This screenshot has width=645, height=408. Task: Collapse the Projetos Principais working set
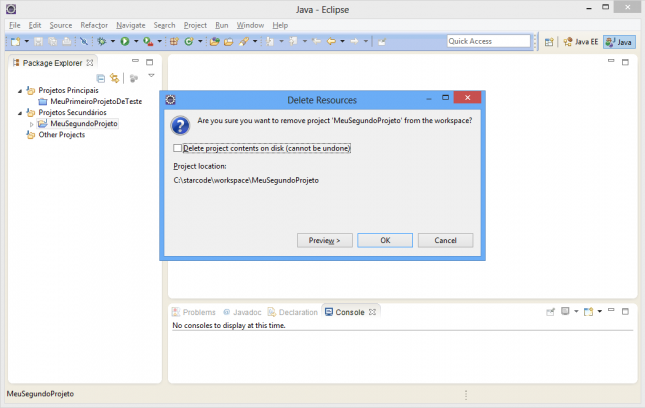[20, 91]
